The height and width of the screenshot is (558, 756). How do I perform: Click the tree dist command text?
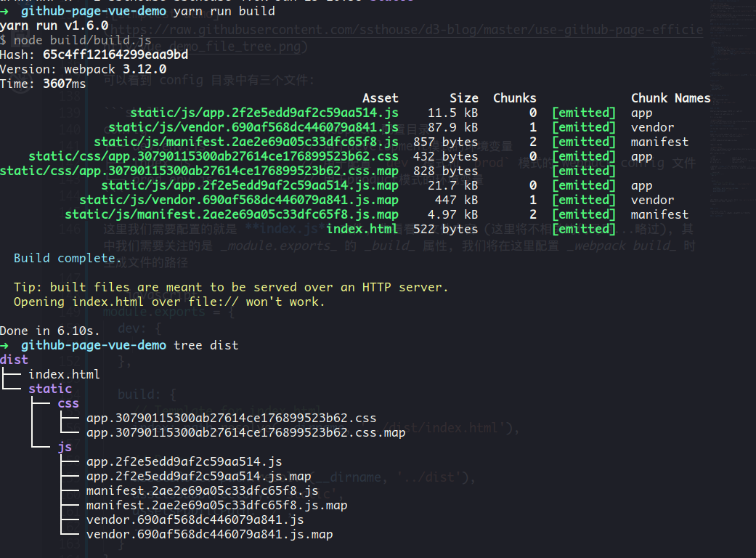click(206, 345)
